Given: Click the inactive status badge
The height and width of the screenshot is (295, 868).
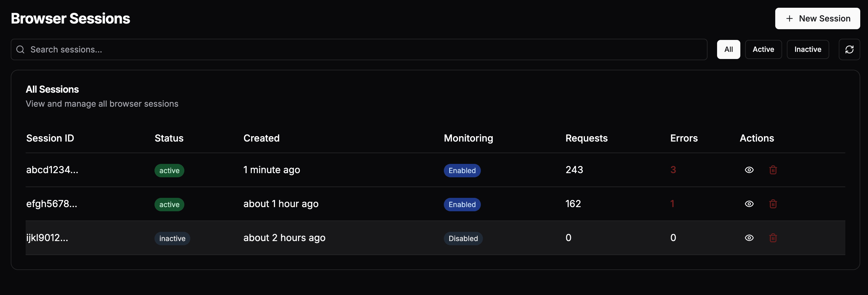Looking at the screenshot, I should point(172,238).
